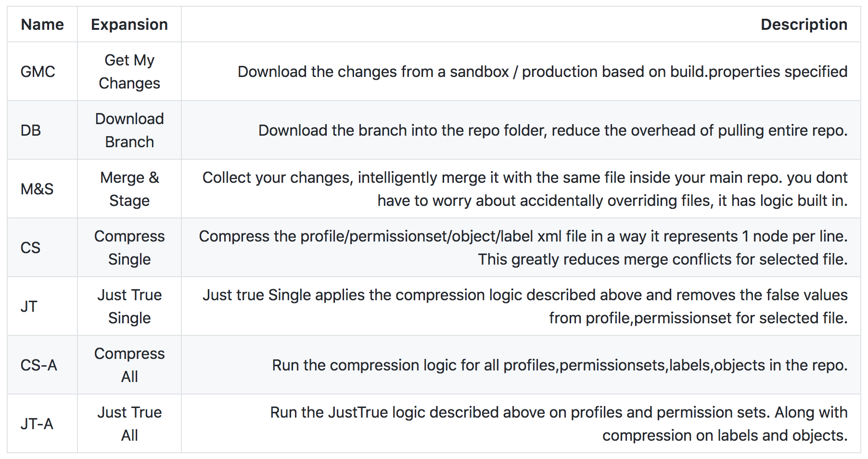Select the JT name cell
Image resolution: width=868 pixels, height=459 pixels.
29,306
